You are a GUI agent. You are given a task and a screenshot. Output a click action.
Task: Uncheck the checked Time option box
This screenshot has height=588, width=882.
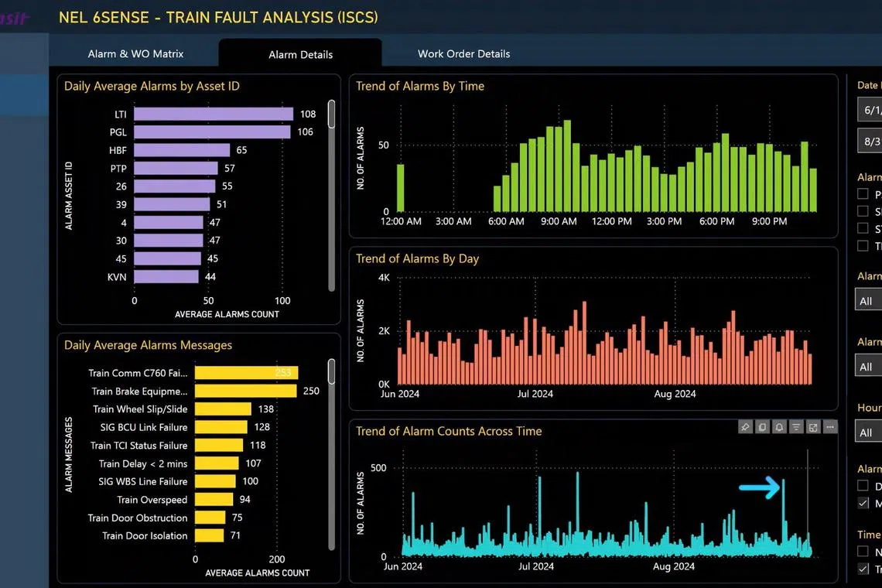[x=863, y=569]
